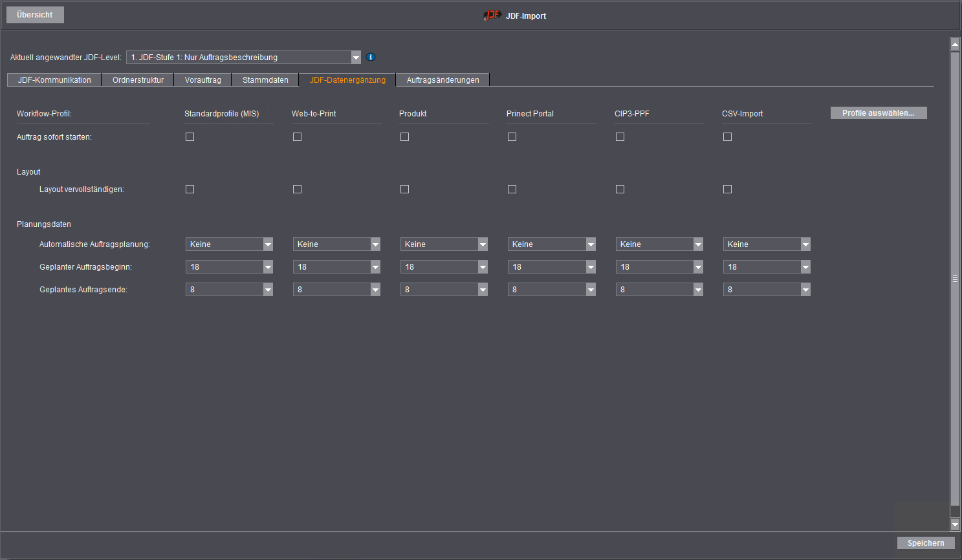Click the 'CIP3-PPF' column header
Viewport: 962px width, 560px height.
coord(632,113)
